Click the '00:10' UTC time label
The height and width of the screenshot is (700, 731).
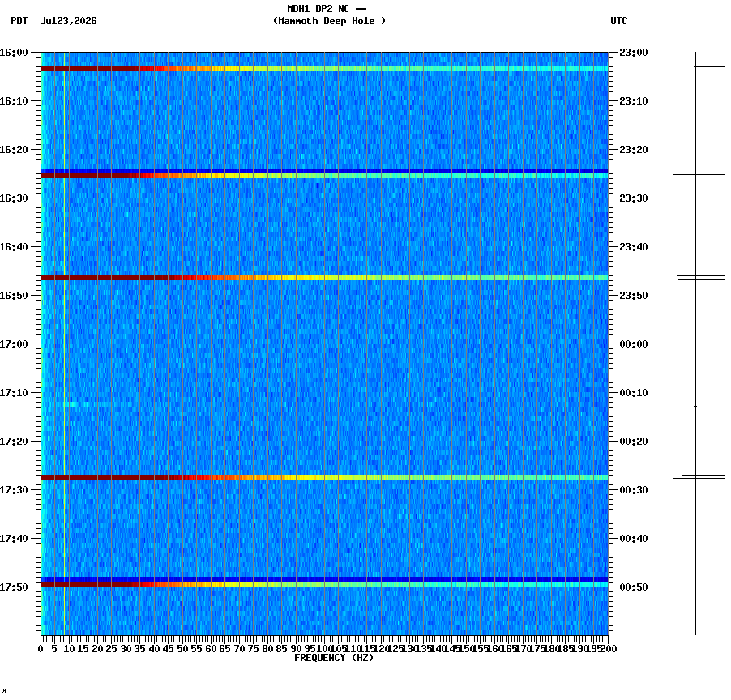tap(634, 393)
